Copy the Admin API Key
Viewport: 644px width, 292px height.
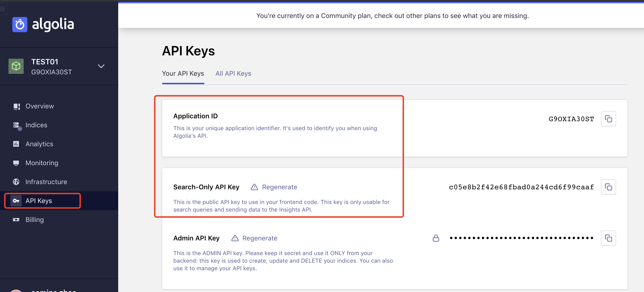point(608,238)
